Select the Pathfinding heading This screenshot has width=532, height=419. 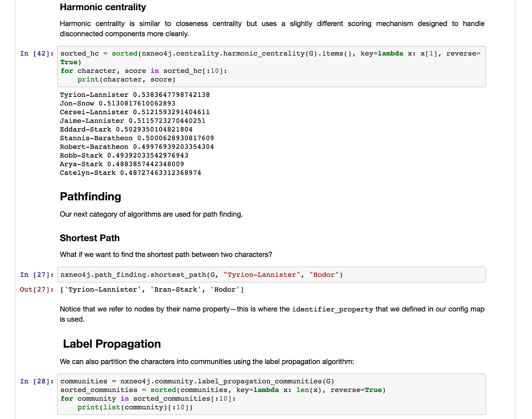(90, 196)
